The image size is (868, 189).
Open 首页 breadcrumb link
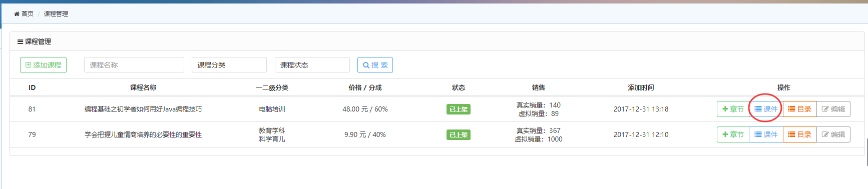tap(28, 14)
